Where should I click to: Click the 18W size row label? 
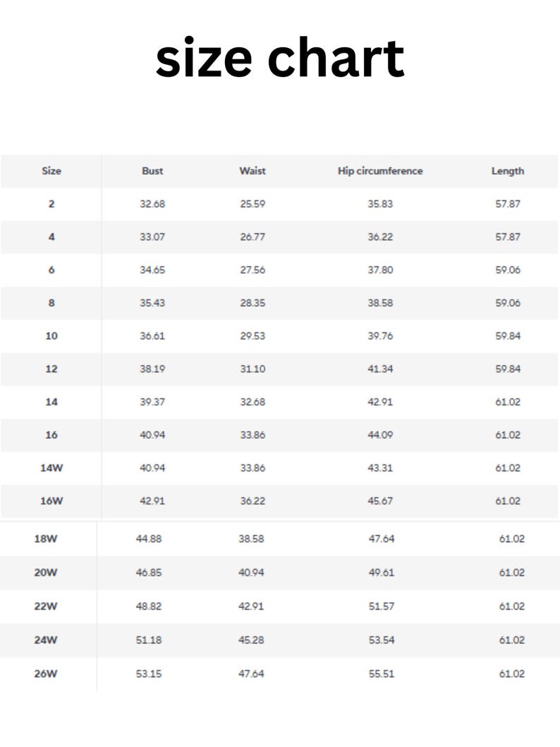[x=46, y=539]
